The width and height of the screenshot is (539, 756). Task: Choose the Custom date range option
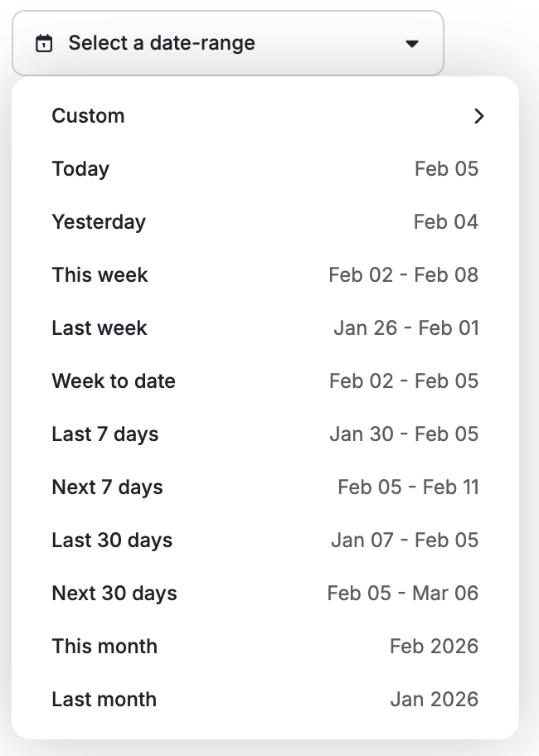point(88,116)
